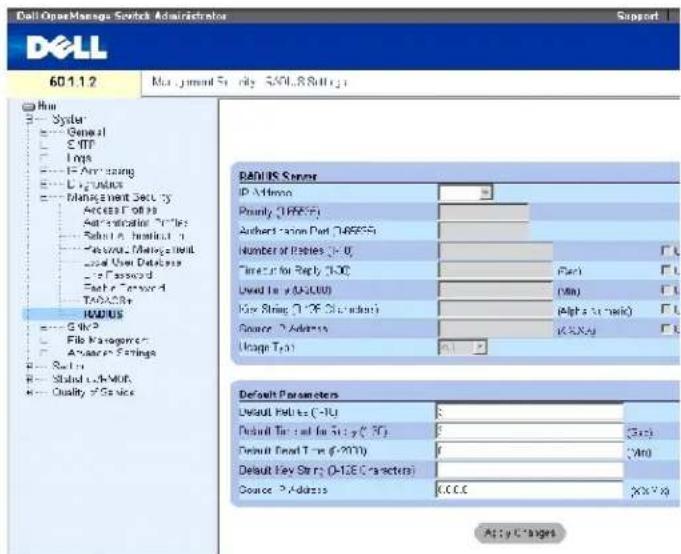Tick the checkbox in Number of Retries row
681x554 pixels.
click(x=665, y=251)
